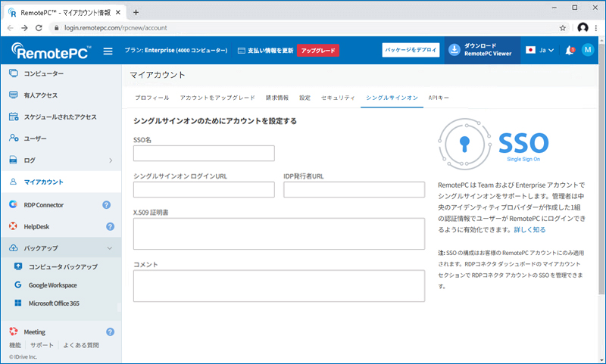
Task: Click the help icon beside HelpDesk
Action: 110,226
